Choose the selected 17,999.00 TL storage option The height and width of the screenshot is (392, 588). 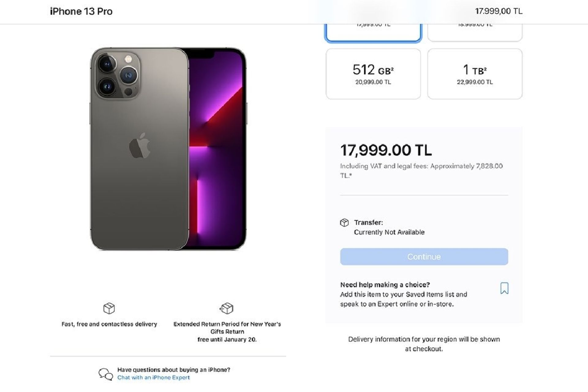(373, 32)
